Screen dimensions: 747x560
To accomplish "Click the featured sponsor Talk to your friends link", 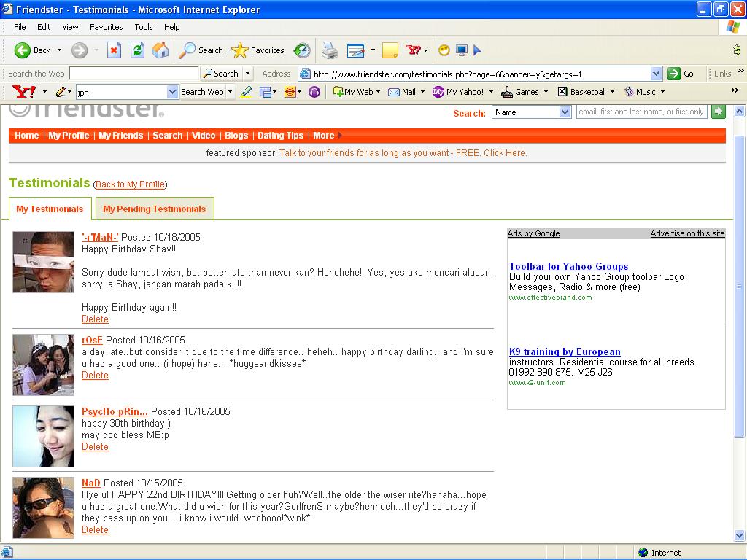I will (x=403, y=153).
